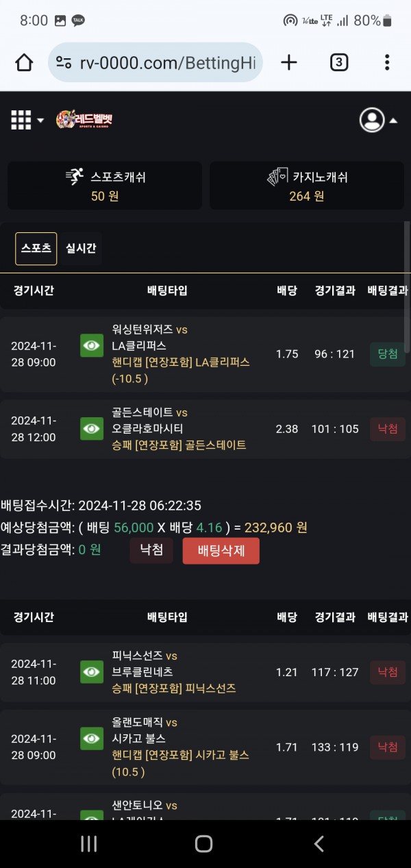Open site settings icon in address bar
The image size is (411, 868).
click(x=64, y=63)
